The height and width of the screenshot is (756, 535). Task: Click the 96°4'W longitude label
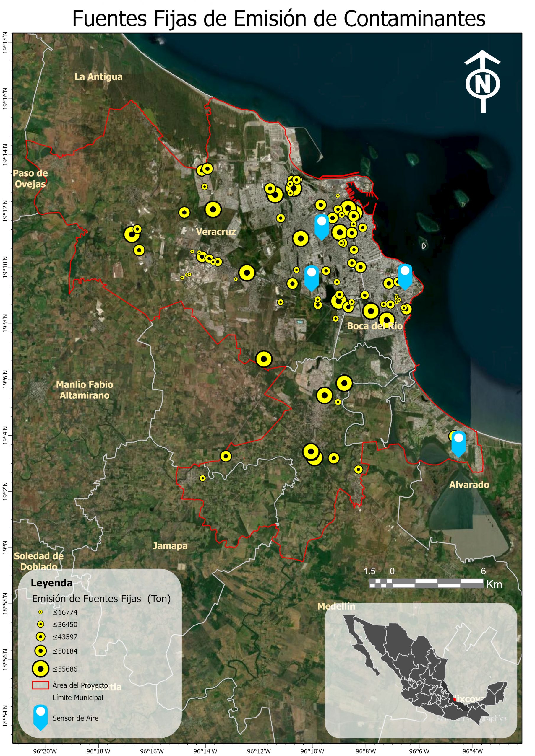point(472,751)
